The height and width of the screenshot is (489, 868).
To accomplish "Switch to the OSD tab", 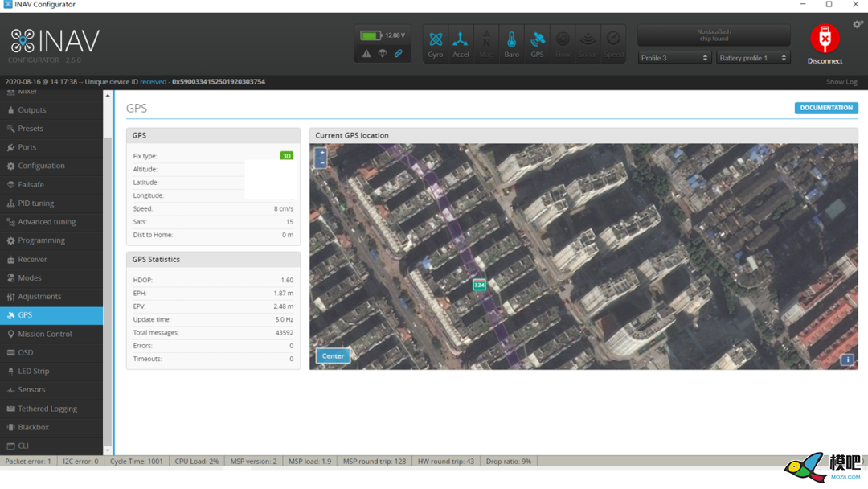I will point(51,353).
